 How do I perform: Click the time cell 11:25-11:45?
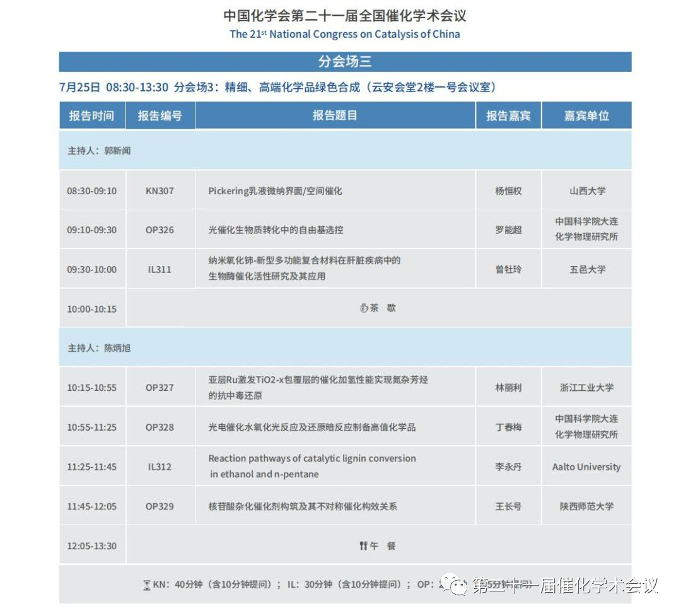[x=91, y=467]
